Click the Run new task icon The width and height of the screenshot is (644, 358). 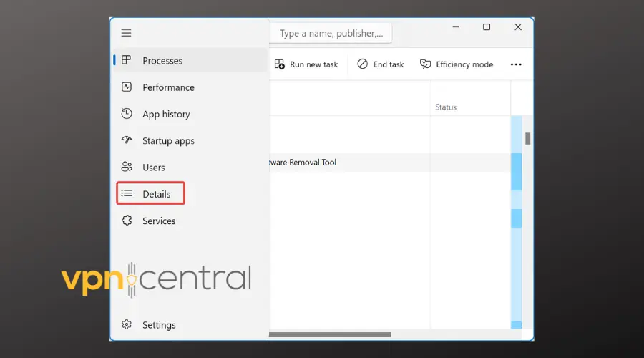tap(280, 64)
